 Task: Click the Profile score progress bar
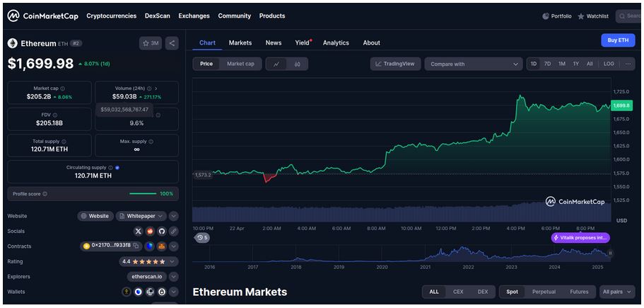click(143, 194)
